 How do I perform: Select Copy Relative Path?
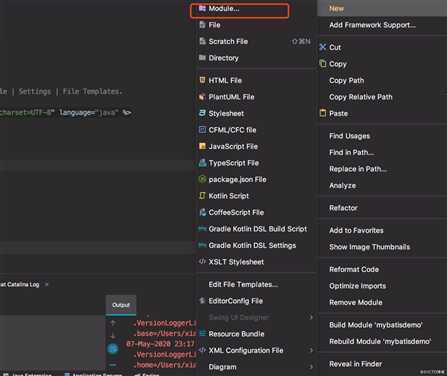click(361, 97)
